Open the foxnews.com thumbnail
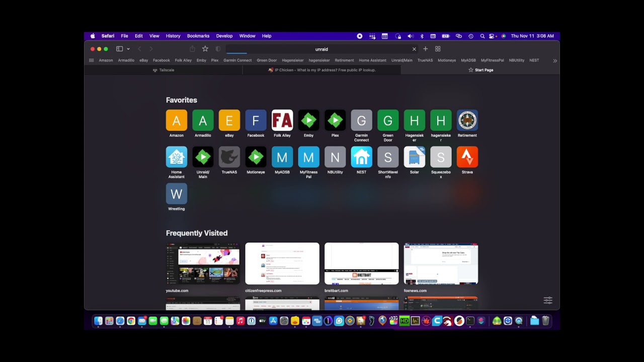Viewport: 644px width, 362px height. [441, 263]
